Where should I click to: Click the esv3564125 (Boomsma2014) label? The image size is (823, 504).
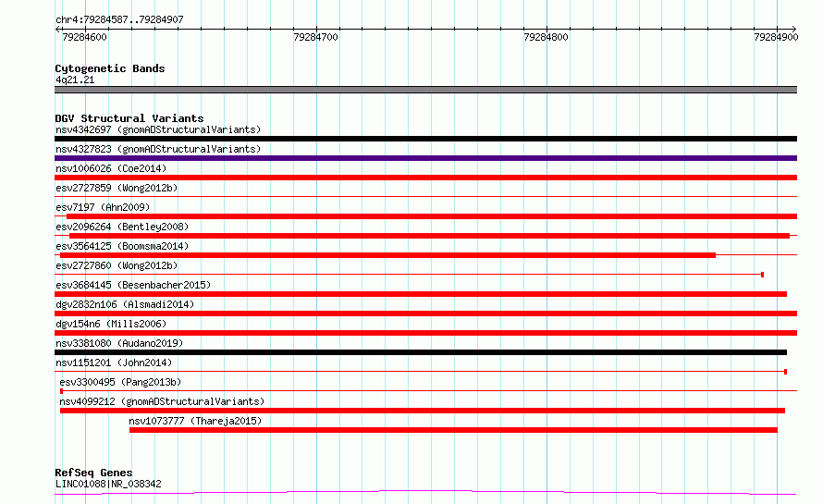pyautogui.click(x=122, y=246)
